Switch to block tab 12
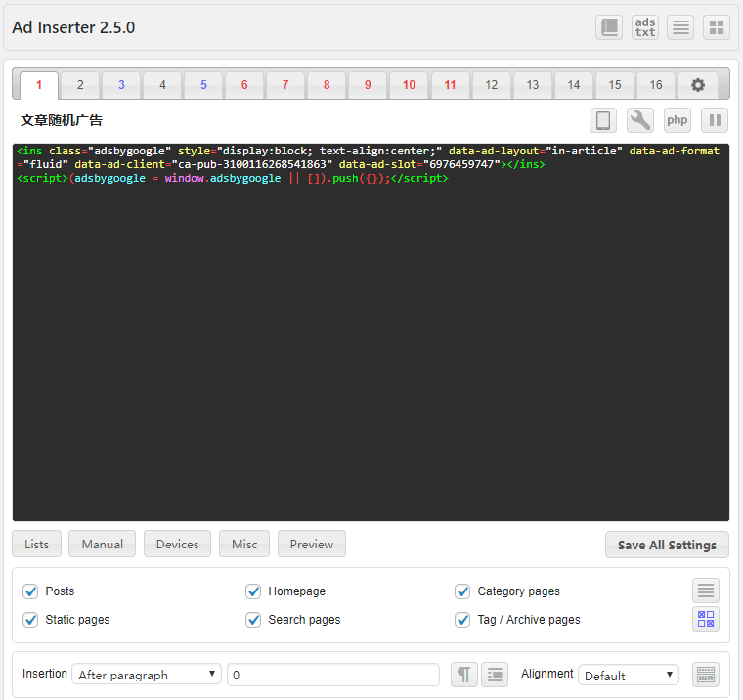The height and width of the screenshot is (700, 743). tap(492, 85)
